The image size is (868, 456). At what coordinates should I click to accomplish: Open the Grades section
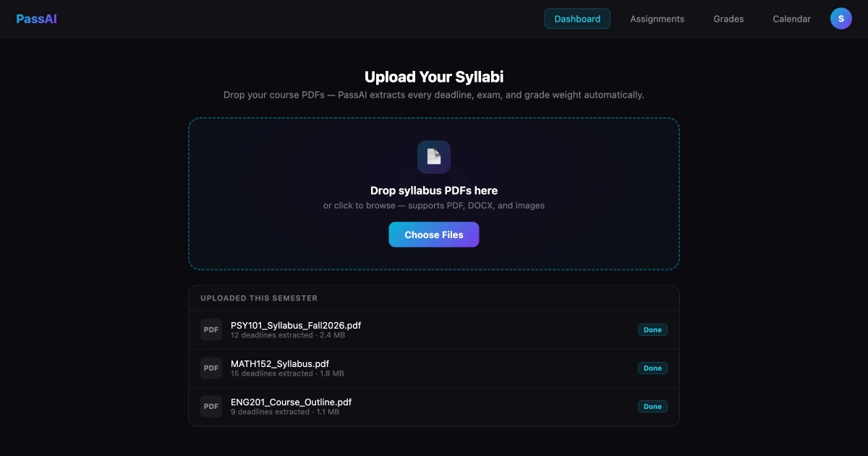click(x=728, y=19)
